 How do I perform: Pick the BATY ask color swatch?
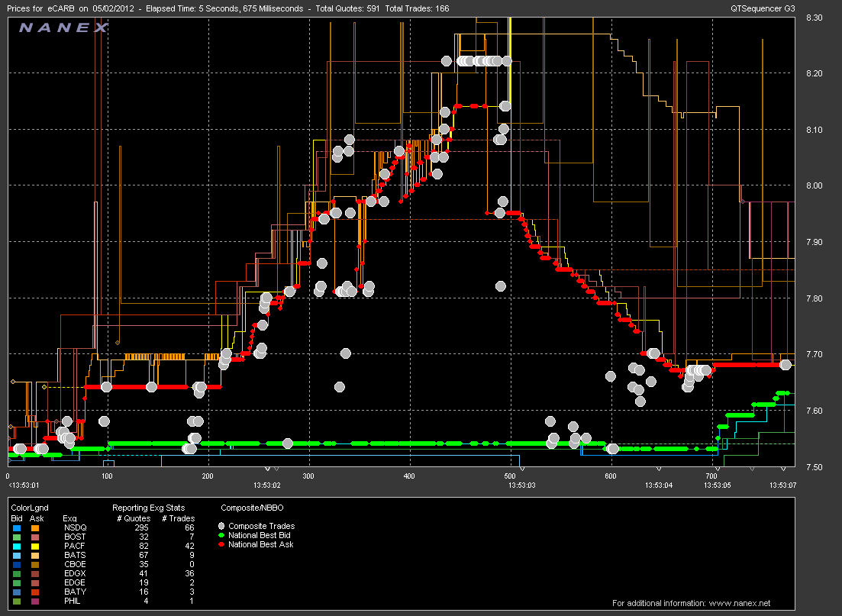click(x=35, y=592)
